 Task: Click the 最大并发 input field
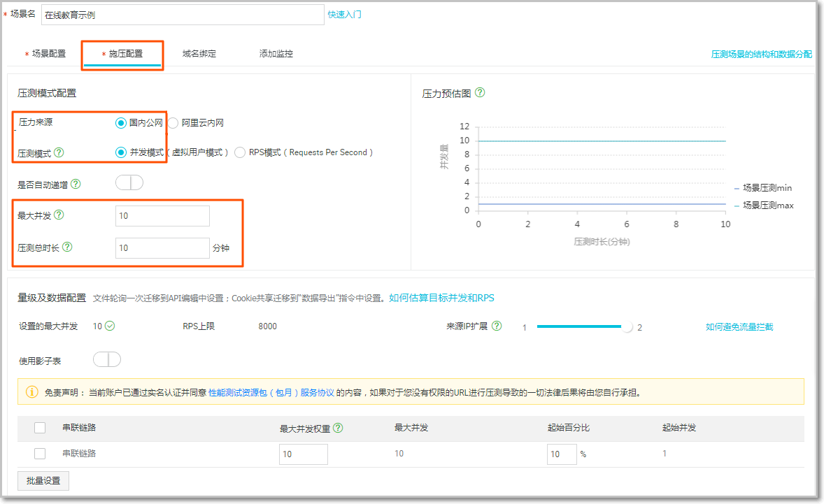(162, 216)
